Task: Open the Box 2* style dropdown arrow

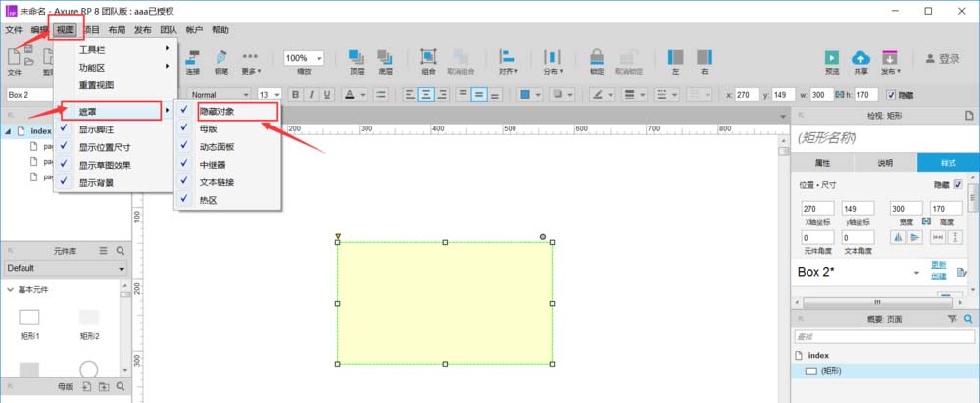Action: (916, 273)
